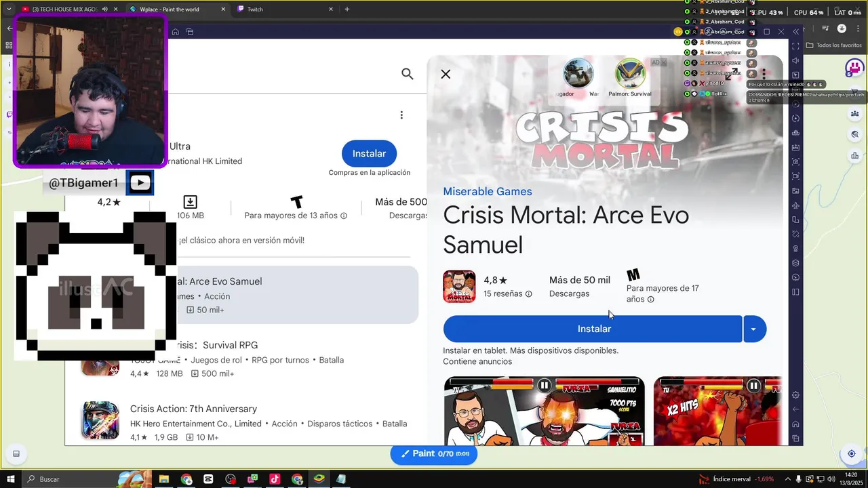Open File Explorer from taskbar
868x488 pixels.
click(163, 479)
